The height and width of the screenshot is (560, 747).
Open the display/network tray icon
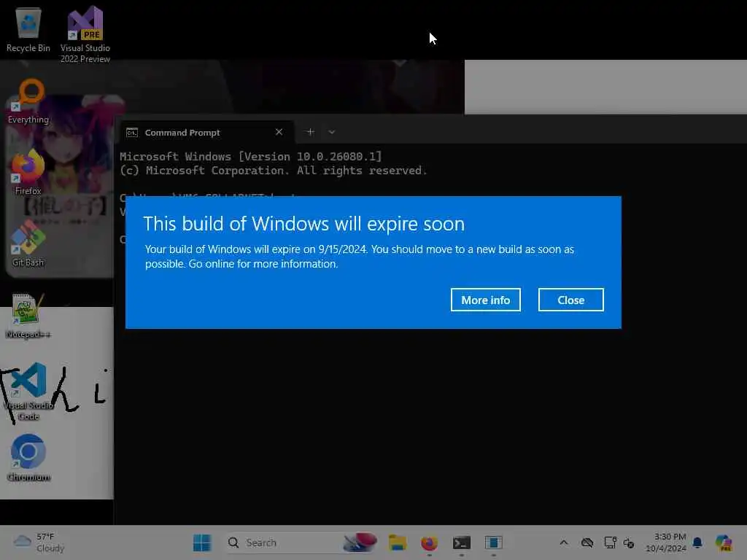tap(611, 542)
